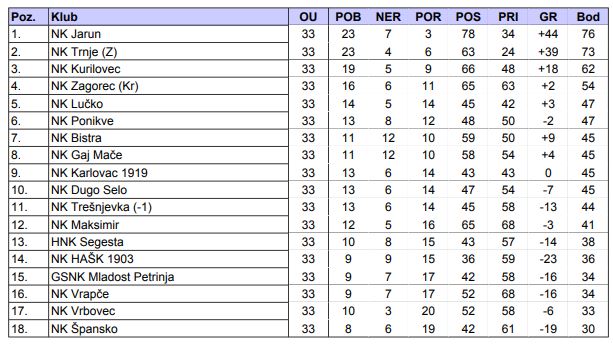Image resolution: width=613 pixels, height=363 pixels.
Task: Select the POB column header
Action: [x=348, y=17]
